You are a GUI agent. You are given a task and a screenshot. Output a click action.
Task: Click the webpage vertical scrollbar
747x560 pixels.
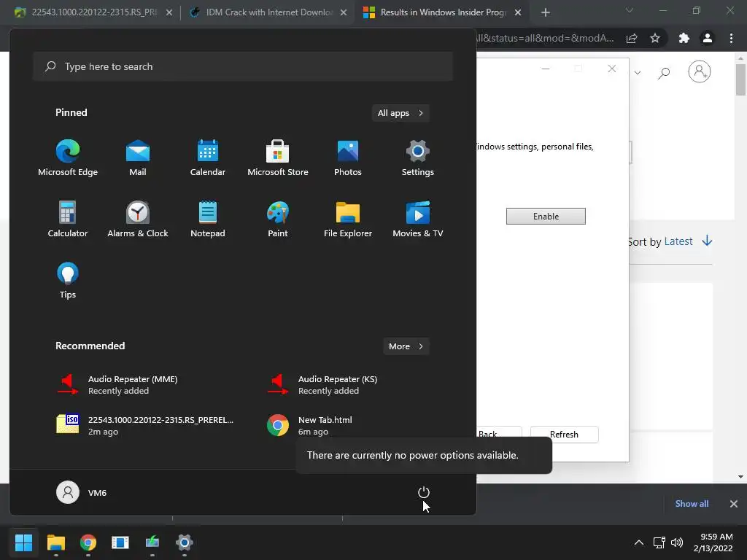pyautogui.click(x=740, y=79)
